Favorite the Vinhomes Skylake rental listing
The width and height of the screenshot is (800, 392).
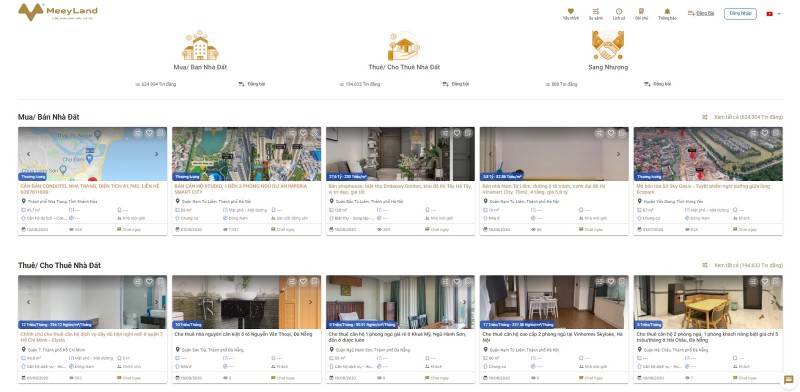point(611,281)
